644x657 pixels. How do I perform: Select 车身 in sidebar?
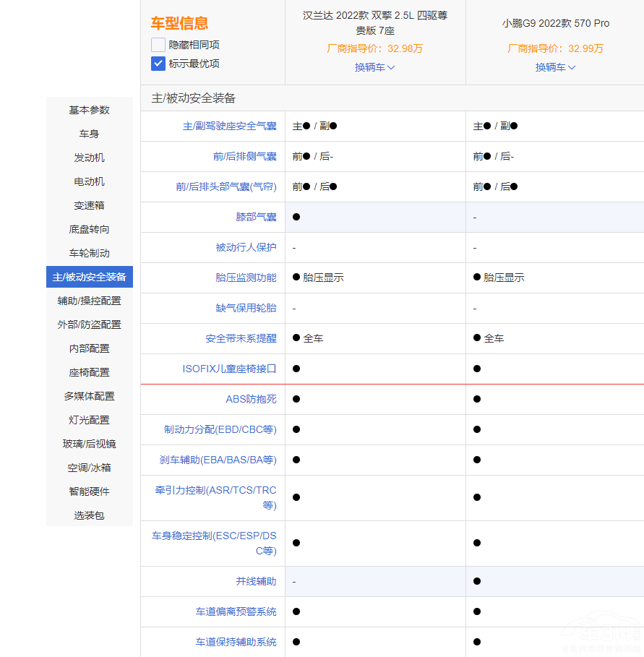pyautogui.click(x=90, y=134)
